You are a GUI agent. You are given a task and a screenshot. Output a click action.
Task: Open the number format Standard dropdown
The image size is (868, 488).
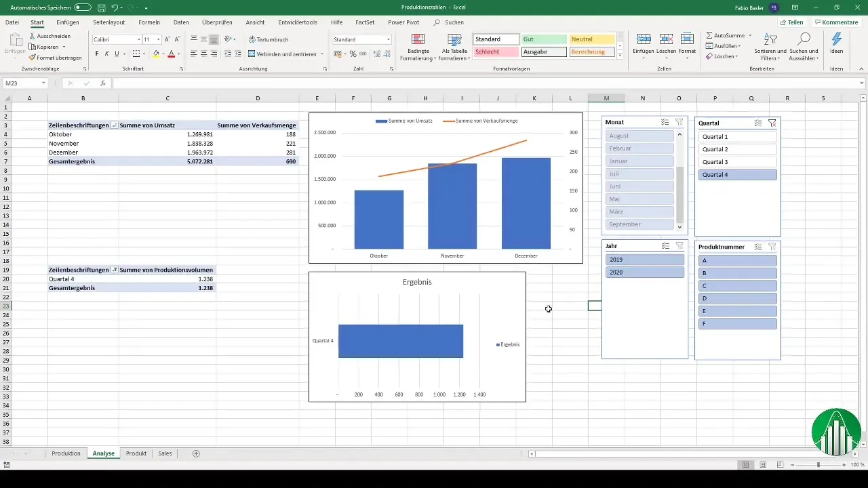tap(388, 39)
